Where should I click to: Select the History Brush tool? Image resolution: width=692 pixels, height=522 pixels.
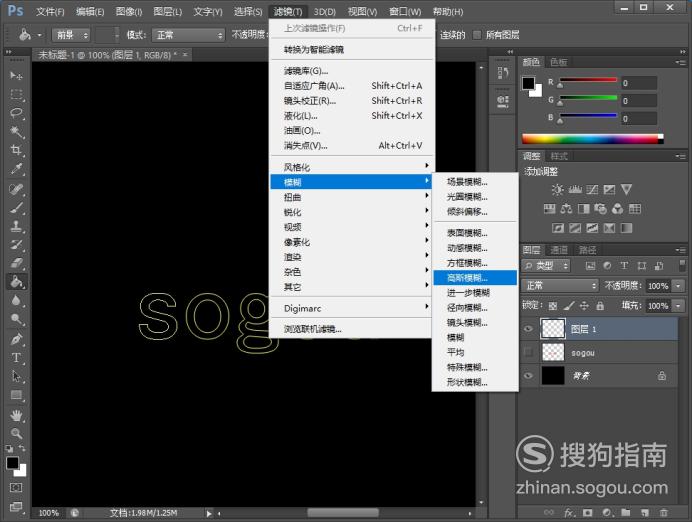point(16,245)
